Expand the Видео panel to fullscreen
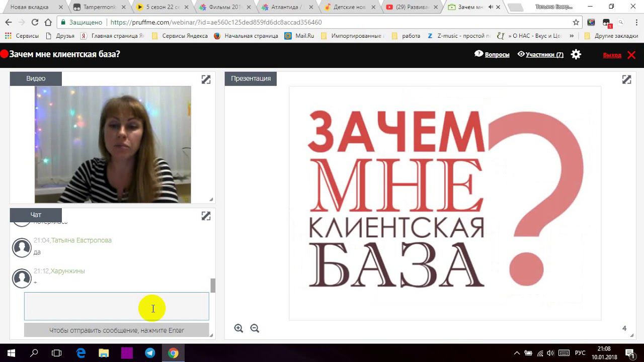Screen dimensions: 644x362 [x=206, y=79]
